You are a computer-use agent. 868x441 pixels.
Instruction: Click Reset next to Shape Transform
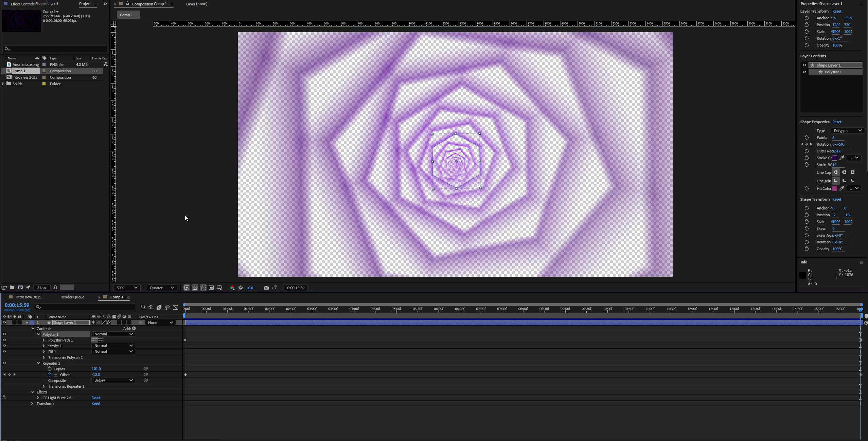pos(836,199)
